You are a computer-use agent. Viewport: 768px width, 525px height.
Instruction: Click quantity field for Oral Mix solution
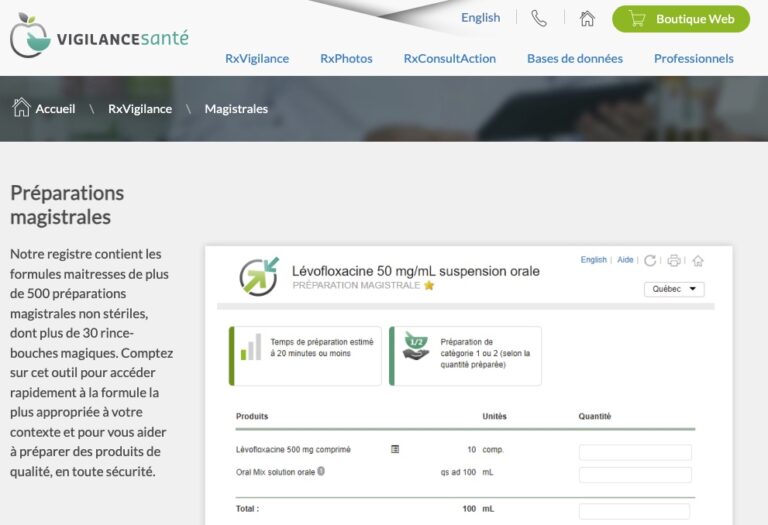(635, 475)
